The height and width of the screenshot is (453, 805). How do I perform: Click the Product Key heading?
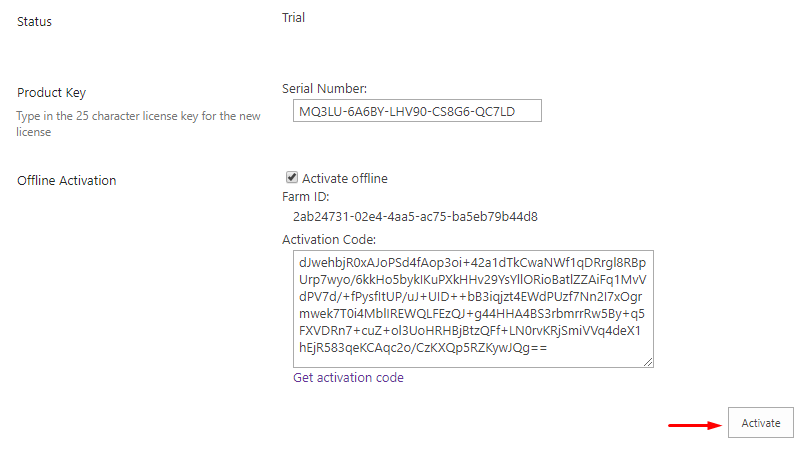(51, 92)
